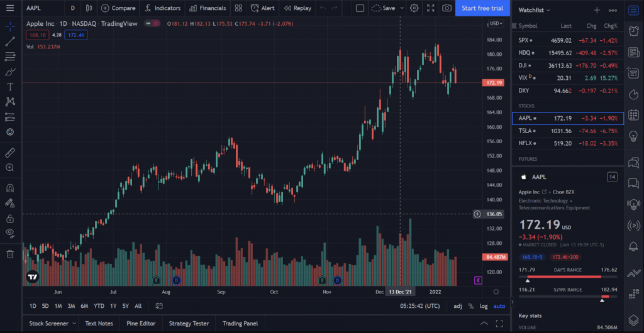Screen dimensions: 644x333
Task: Collapse the indicator legend toggle
Action: [x=152, y=23]
